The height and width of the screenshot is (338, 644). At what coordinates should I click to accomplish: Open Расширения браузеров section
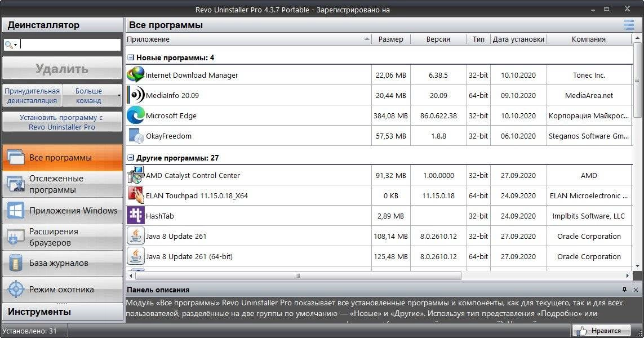(x=63, y=237)
